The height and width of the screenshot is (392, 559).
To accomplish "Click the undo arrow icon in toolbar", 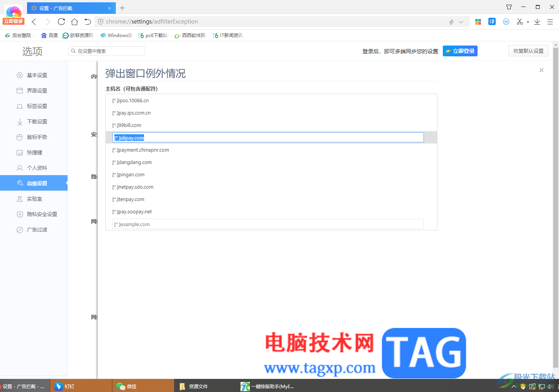I will point(88,22).
